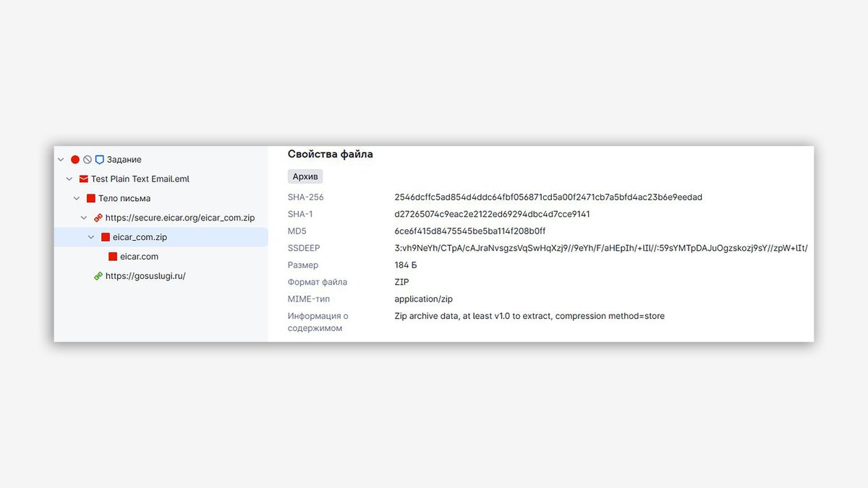868x488 pixels.
Task: Click the SHA-256 hash value
Action: tap(548, 197)
